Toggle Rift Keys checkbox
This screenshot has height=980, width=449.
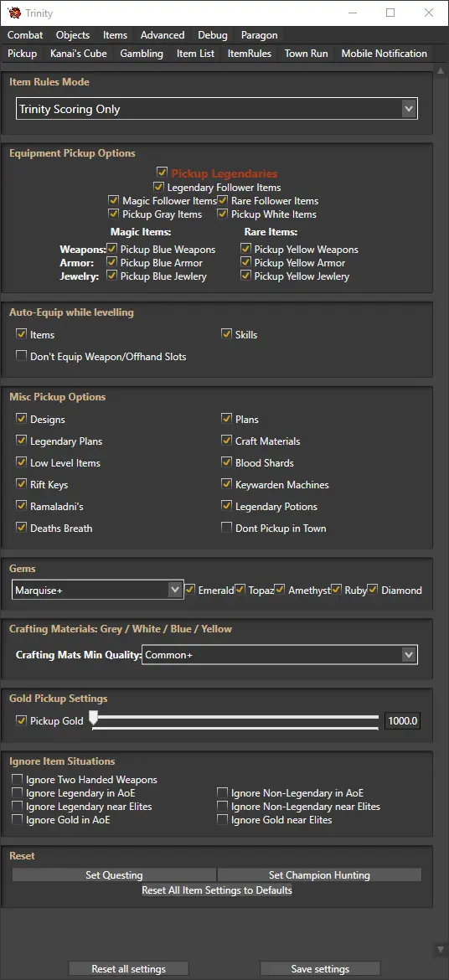[x=21, y=484]
